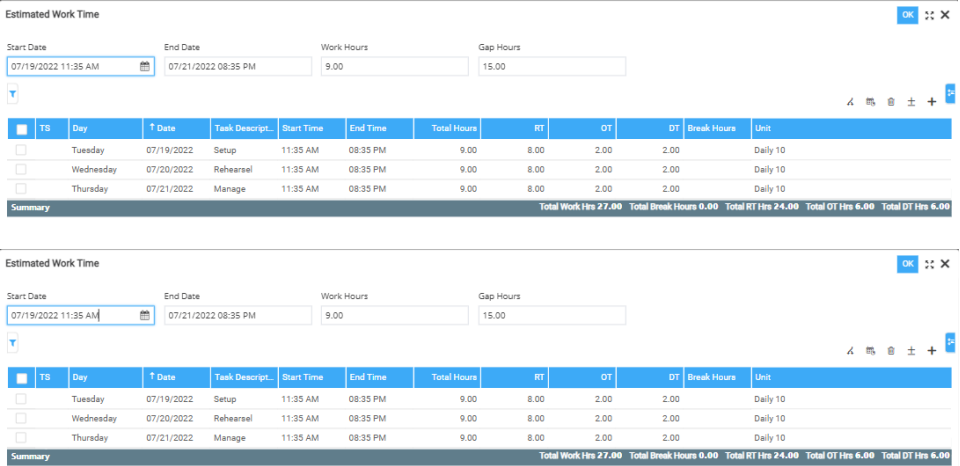
Task: Check the Thursday row checkbox in the lower table
Action: [x=21, y=437]
